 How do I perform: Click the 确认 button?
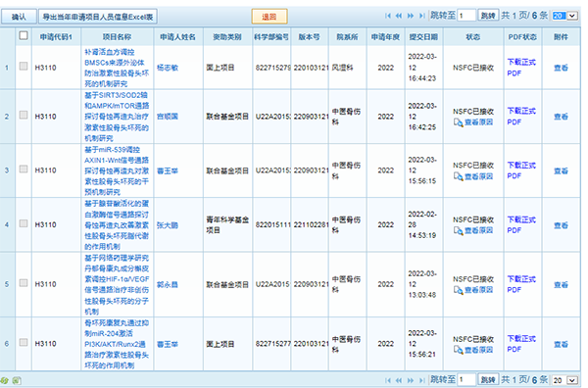coord(19,17)
